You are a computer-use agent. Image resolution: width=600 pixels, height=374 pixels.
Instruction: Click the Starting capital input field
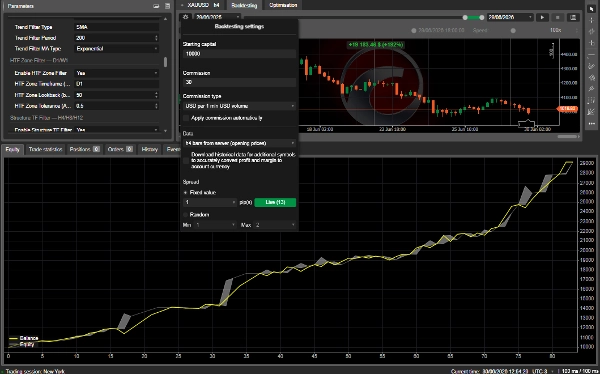tap(239, 54)
